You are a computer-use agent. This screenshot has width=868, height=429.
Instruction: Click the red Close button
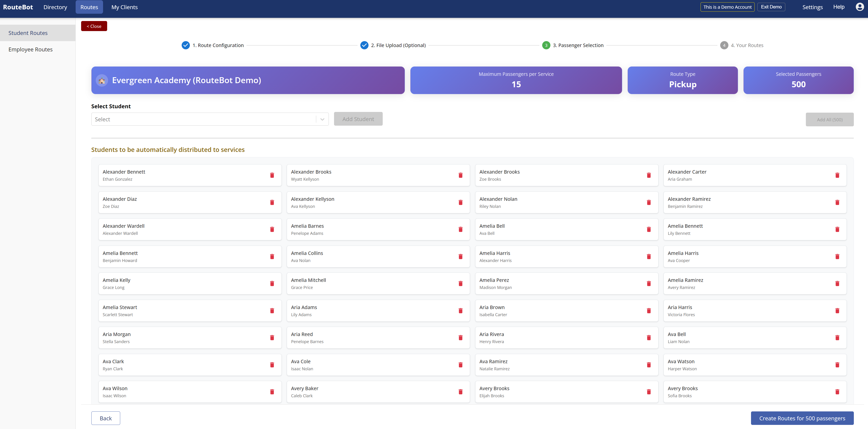point(94,26)
